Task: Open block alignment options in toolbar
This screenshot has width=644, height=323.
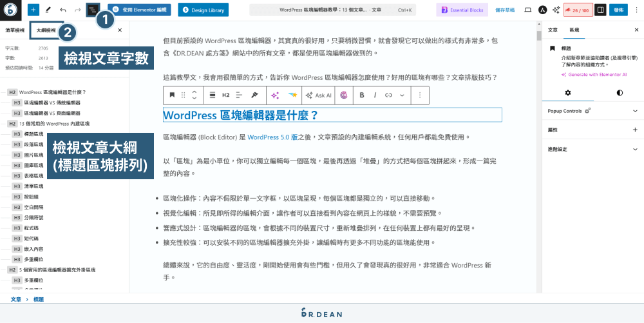Action: 213,95
